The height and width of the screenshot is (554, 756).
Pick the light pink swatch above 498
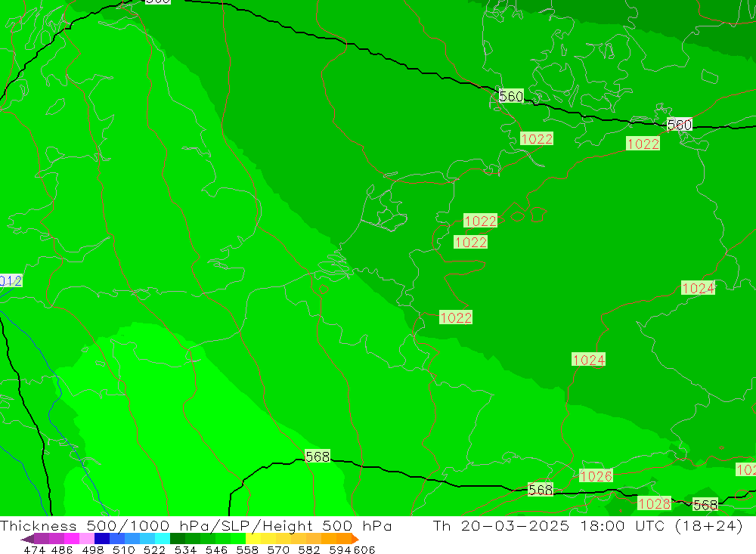[x=87, y=539]
